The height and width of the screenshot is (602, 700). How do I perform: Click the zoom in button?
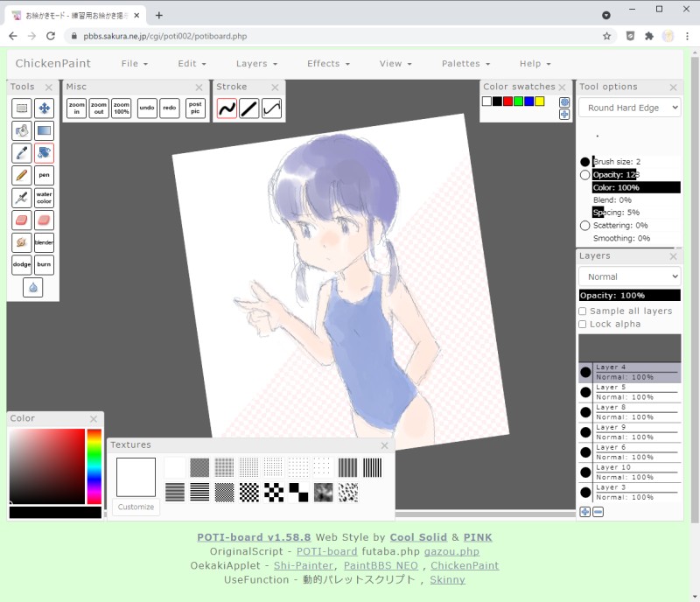tap(76, 108)
